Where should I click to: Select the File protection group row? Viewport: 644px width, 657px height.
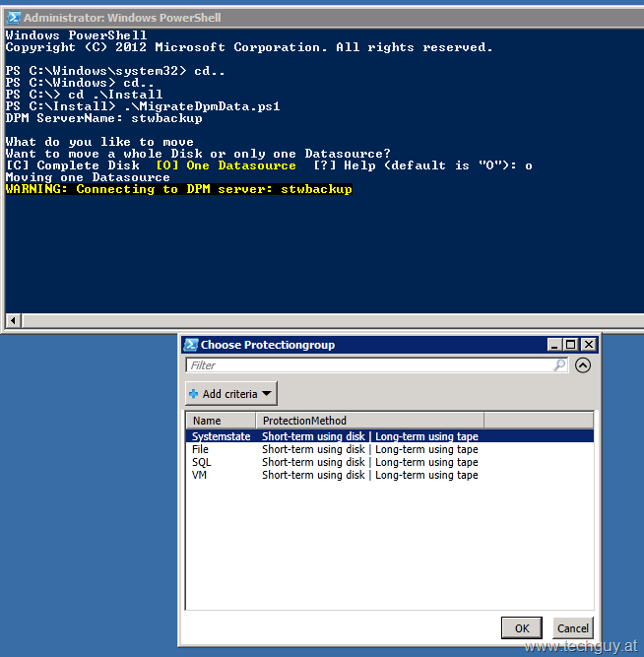click(x=390, y=449)
